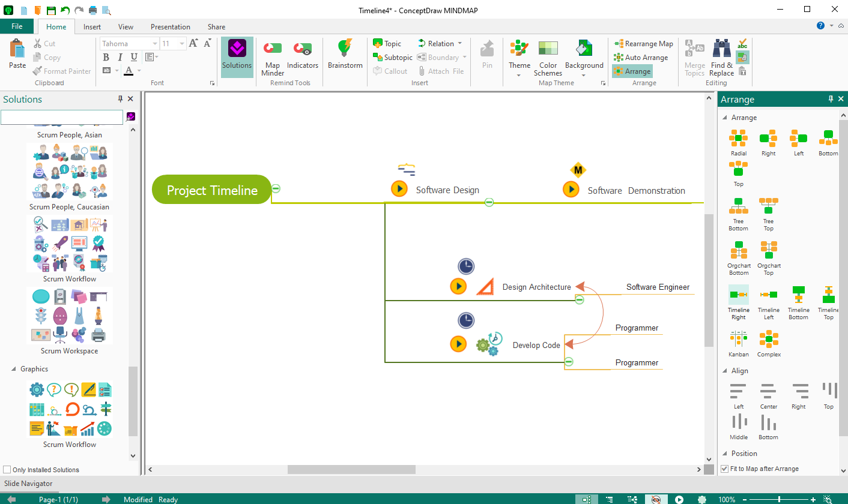This screenshot has width=848, height=504.
Task: Collapse the Project Timeline main topic
Action: [x=276, y=188]
